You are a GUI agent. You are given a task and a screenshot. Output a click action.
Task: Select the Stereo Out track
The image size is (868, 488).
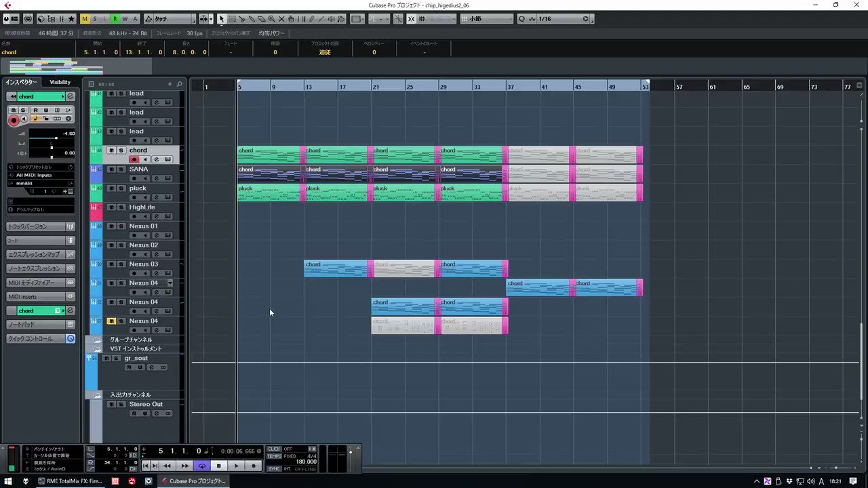pyautogui.click(x=146, y=404)
